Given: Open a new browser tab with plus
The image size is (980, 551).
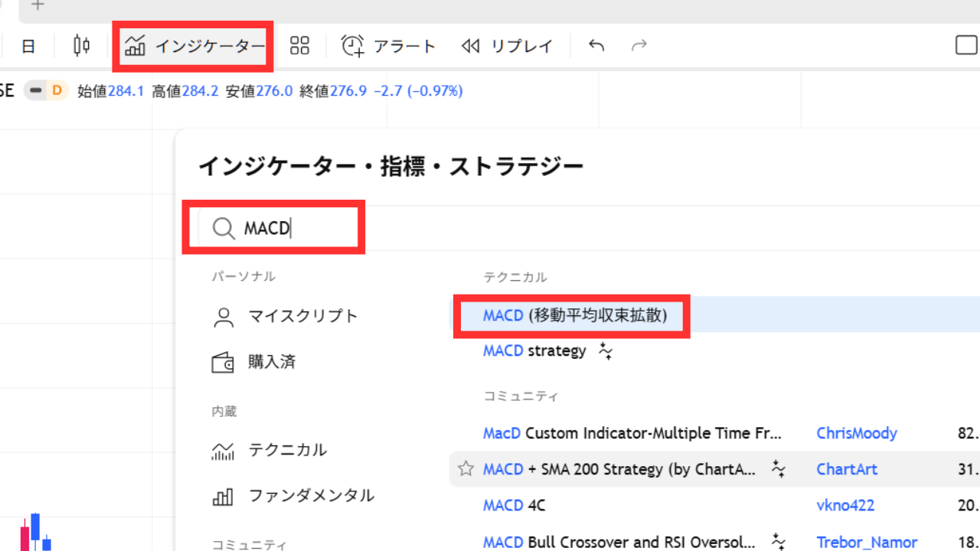Looking at the screenshot, I should (x=38, y=5).
